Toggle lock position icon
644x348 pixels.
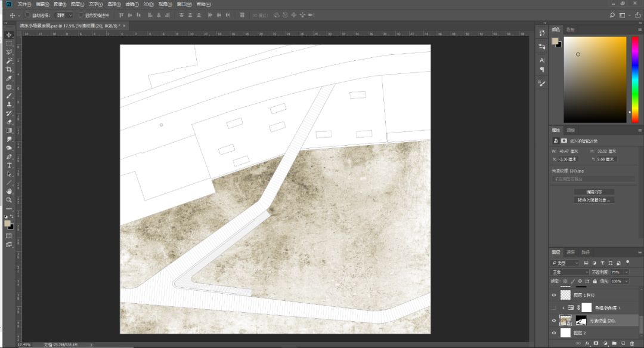tap(580, 281)
